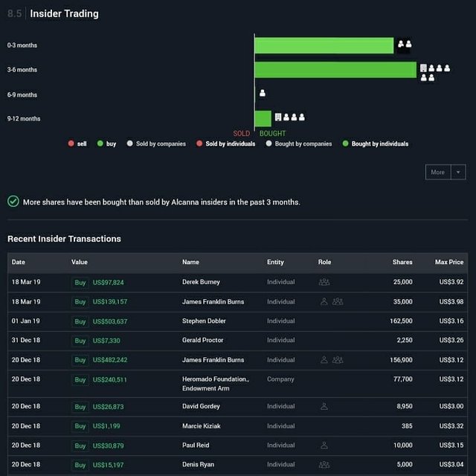This screenshot has height=476, width=476.
Task: Select the 9-12 months green bar
Action: pyautogui.click(x=263, y=119)
